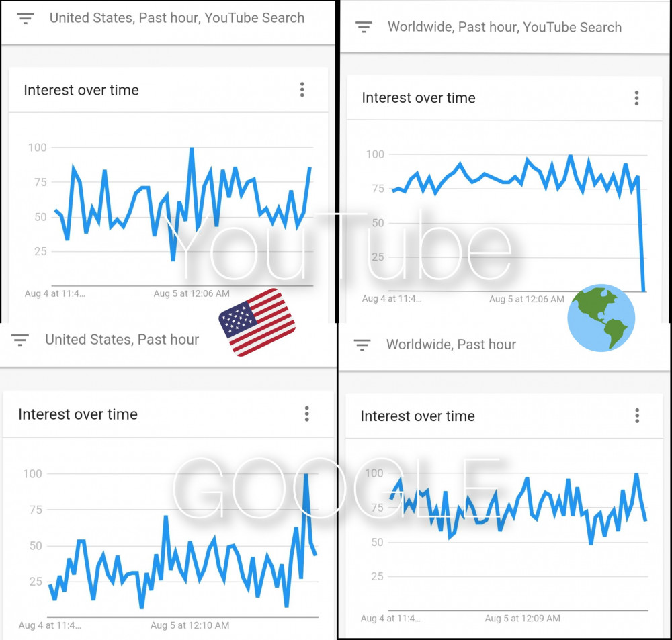Viewport: 672px width, 640px height.
Task: Click the globe emoji sticker
Action: pyautogui.click(x=601, y=318)
